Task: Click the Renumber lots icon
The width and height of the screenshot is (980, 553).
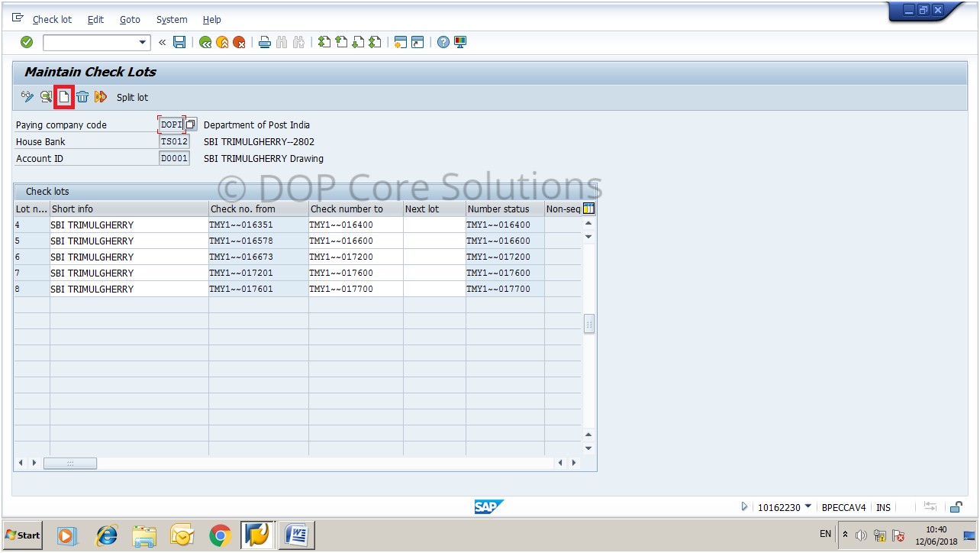Action: click(x=100, y=97)
